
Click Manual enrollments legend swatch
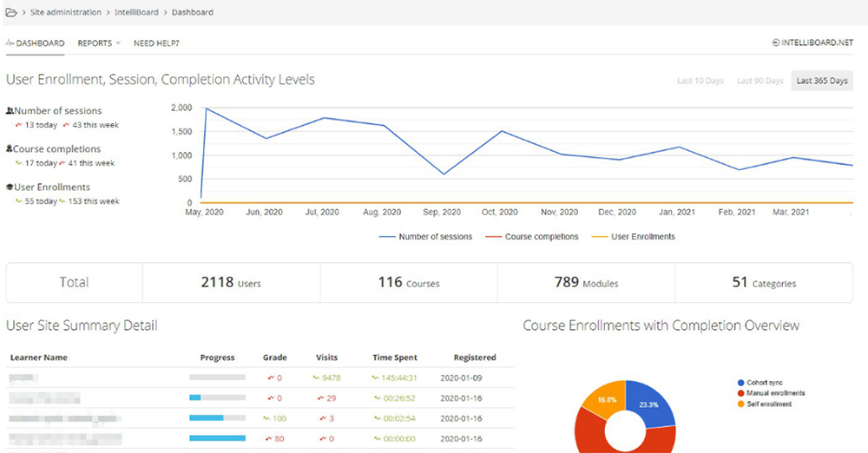[x=740, y=393]
